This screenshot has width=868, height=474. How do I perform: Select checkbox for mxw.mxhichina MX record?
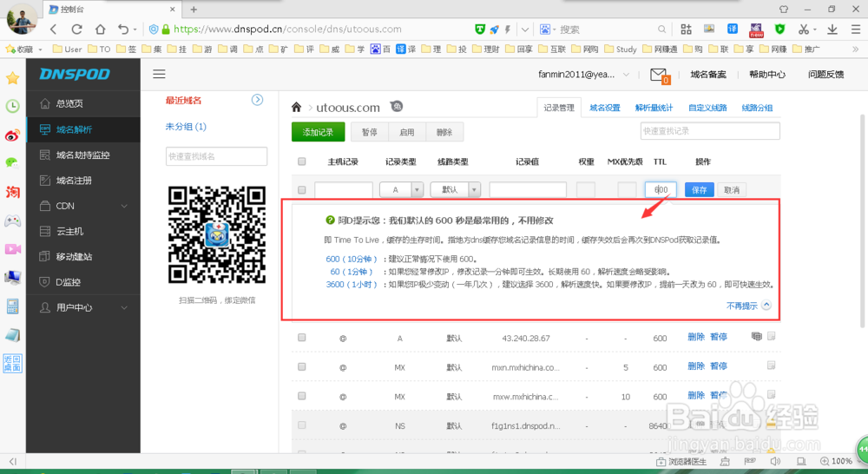(x=302, y=396)
